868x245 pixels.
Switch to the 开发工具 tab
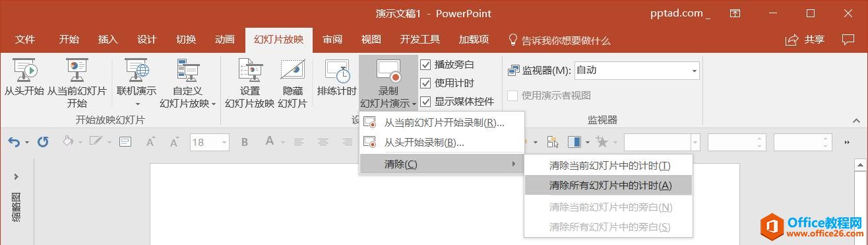click(x=420, y=40)
